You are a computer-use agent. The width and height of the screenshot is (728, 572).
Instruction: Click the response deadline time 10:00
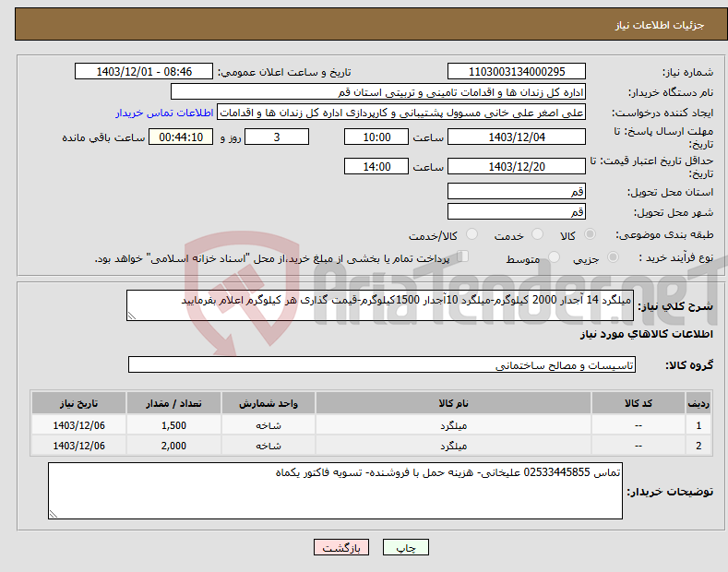pyautogui.click(x=376, y=137)
